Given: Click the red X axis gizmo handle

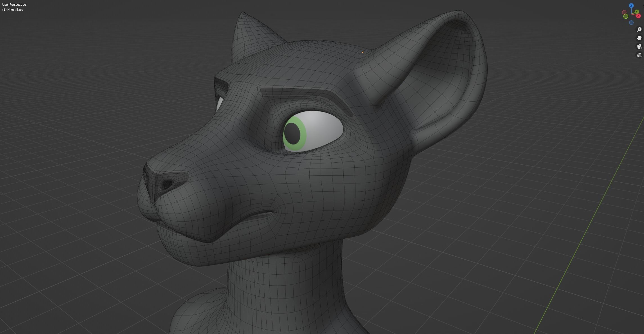Looking at the screenshot, I should click(638, 16).
